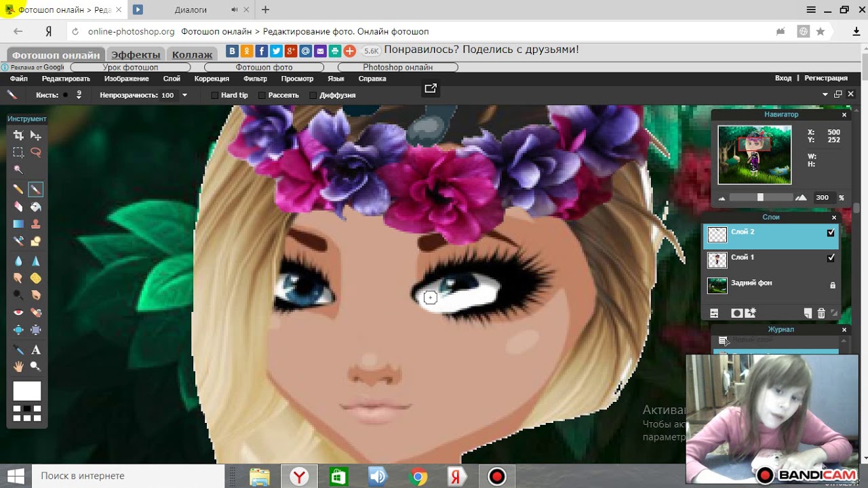Delete the selected layer with trash icon
This screenshot has width=868, height=488.
click(821, 313)
